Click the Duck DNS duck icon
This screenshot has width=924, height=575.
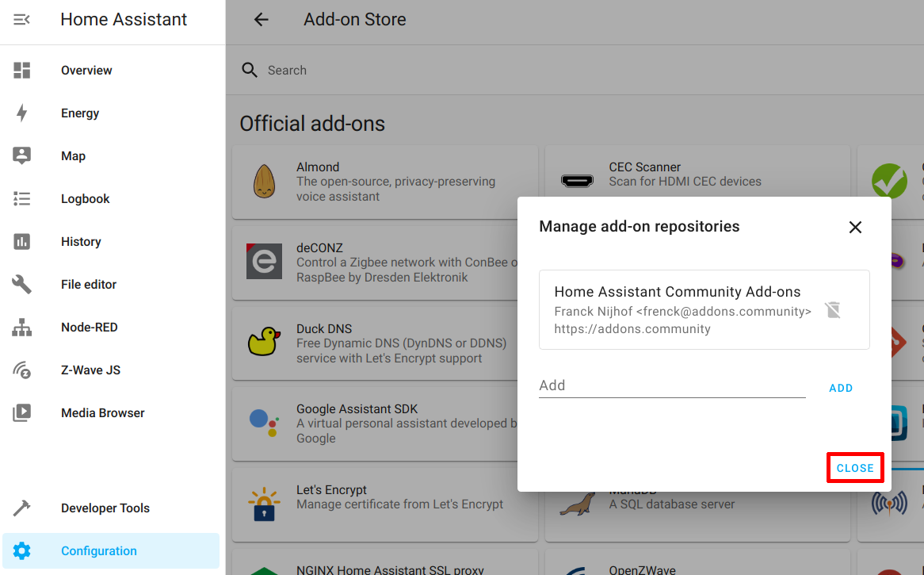pyautogui.click(x=264, y=341)
